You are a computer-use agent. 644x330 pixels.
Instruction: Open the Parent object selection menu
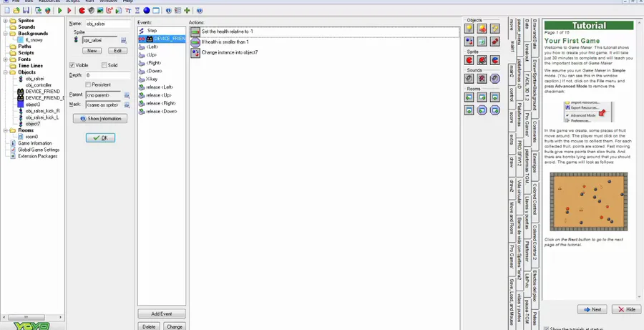[x=127, y=95]
